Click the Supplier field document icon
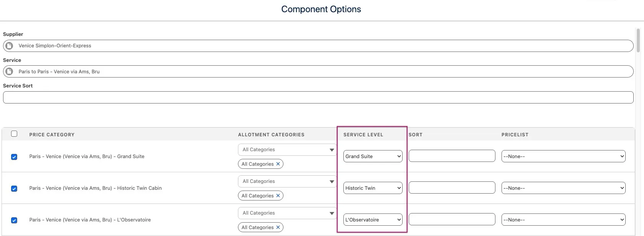 tap(9, 46)
